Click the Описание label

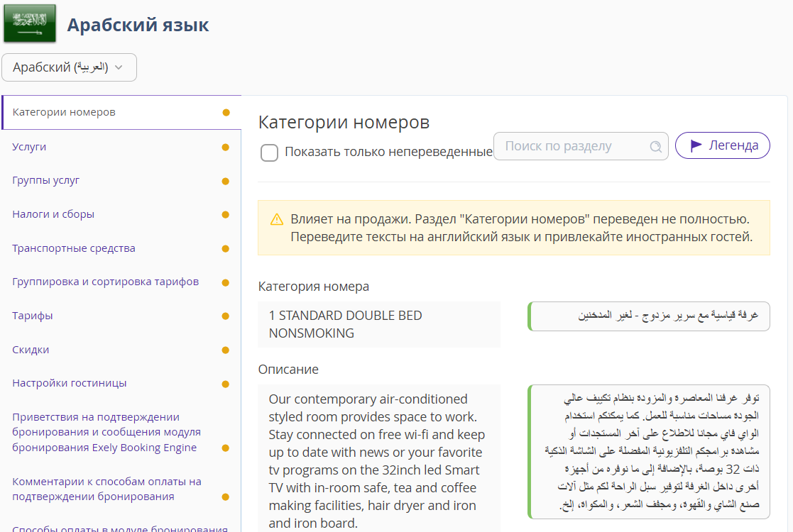(288, 370)
